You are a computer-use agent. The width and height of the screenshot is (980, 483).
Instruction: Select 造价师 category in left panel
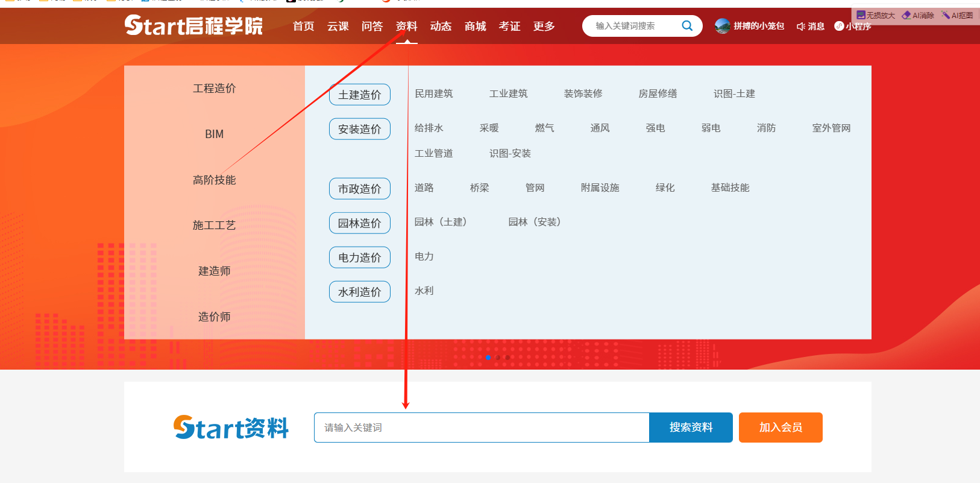pyautogui.click(x=215, y=317)
